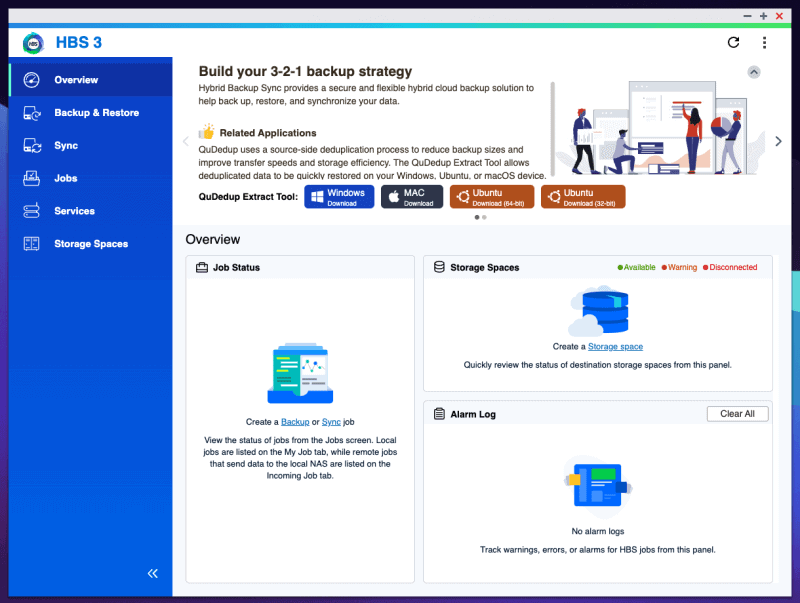Select the first carousel page dot
800x603 pixels.
[477, 217]
